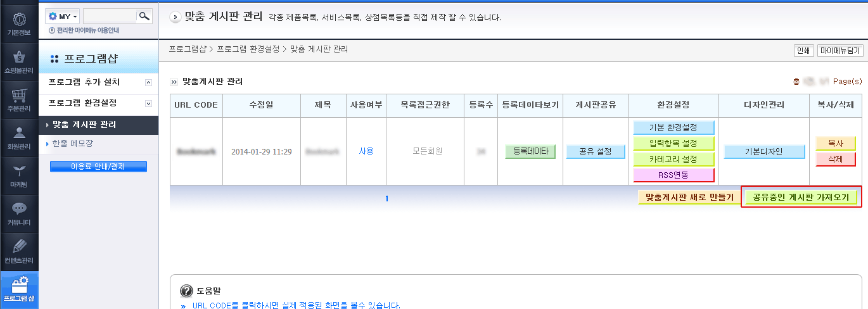Select 한줄 메모장 menu item
Screen dimensions: 868x309
tap(73, 144)
